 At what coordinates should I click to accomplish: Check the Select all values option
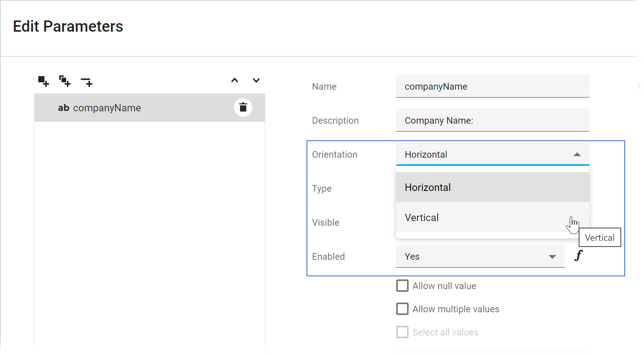click(402, 332)
